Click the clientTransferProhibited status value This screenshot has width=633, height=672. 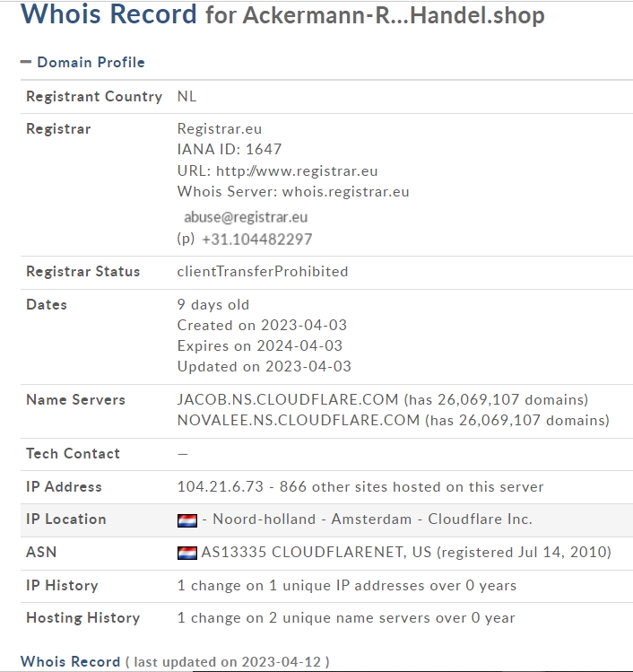tap(263, 271)
